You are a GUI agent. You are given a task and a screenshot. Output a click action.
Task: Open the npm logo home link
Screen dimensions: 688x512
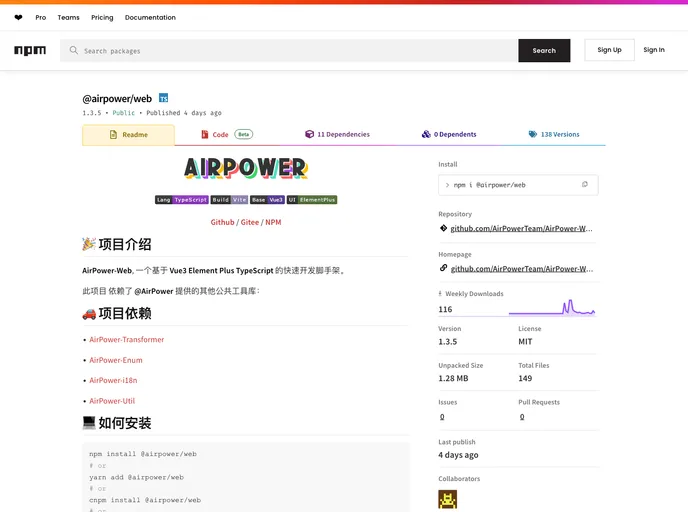pyautogui.click(x=30, y=50)
